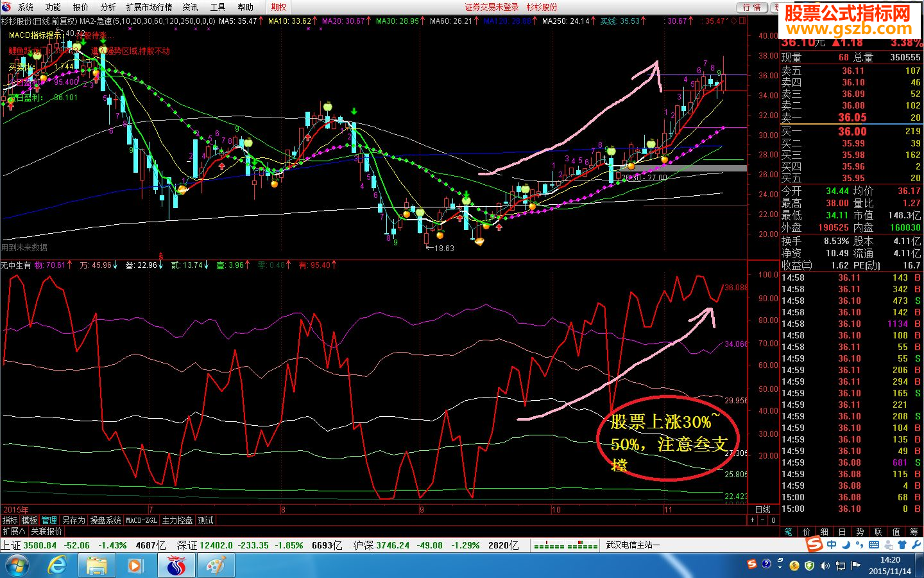Click the green shield security tray icon
924x578 pixels.
pyautogui.click(x=809, y=566)
